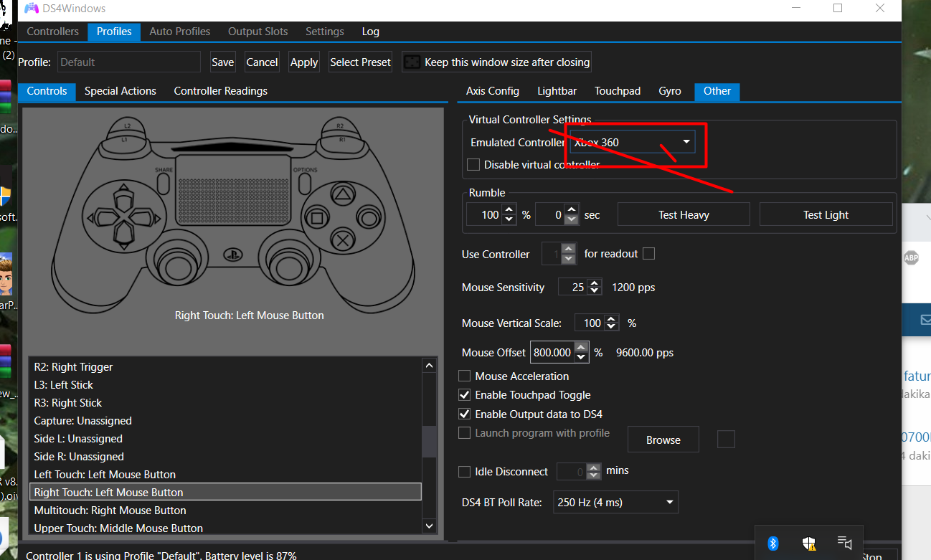The image size is (931, 560).
Task: Increase the Rumble percentage value
Action: pos(509,210)
